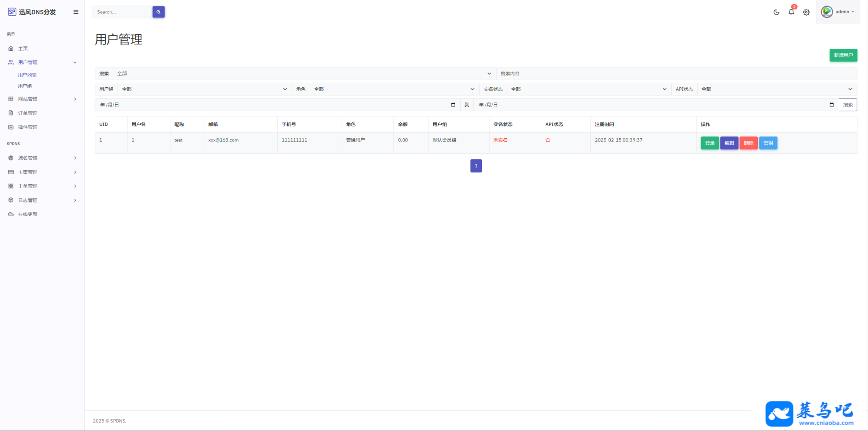This screenshot has height=431, width=868.
Task: Click the admin avatar image
Action: 826,12
